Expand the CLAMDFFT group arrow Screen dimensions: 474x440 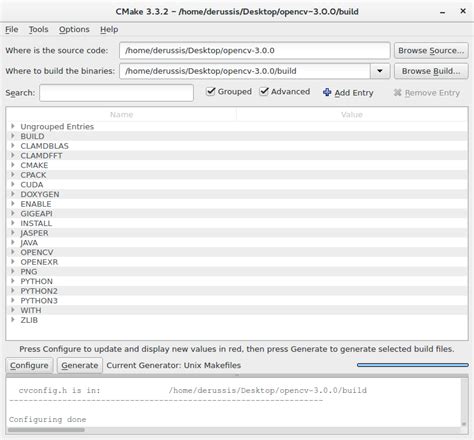pyautogui.click(x=13, y=155)
